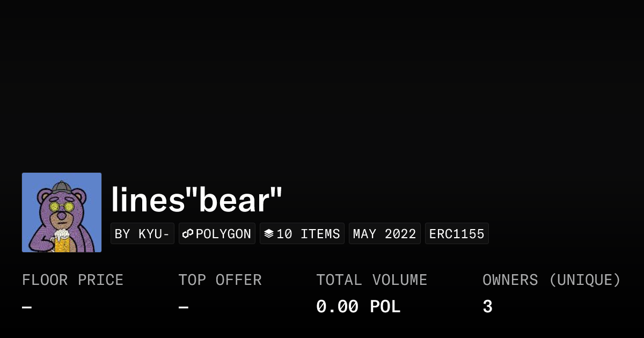Click the MAY 2022 date badge

click(384, 234)
